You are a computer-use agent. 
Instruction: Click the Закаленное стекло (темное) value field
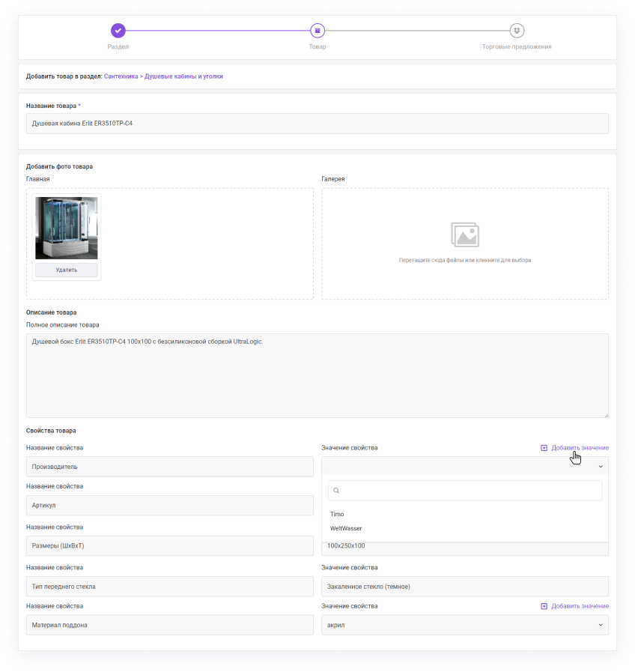[465, 587]
